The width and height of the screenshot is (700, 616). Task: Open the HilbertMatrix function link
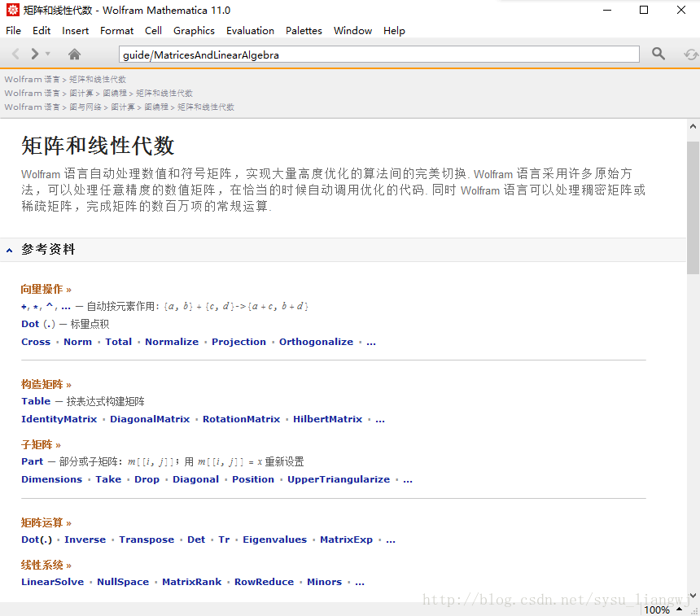click(328, 419)
